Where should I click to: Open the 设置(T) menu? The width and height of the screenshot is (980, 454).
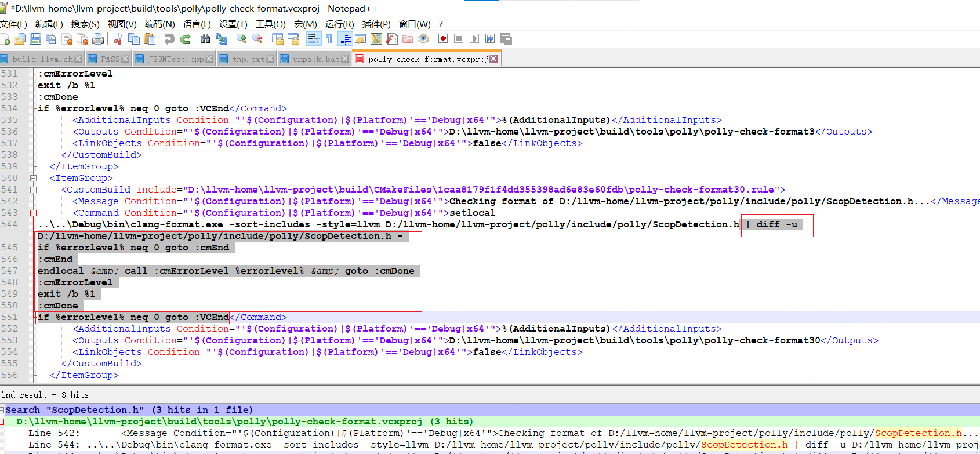(x=233, y=24)
